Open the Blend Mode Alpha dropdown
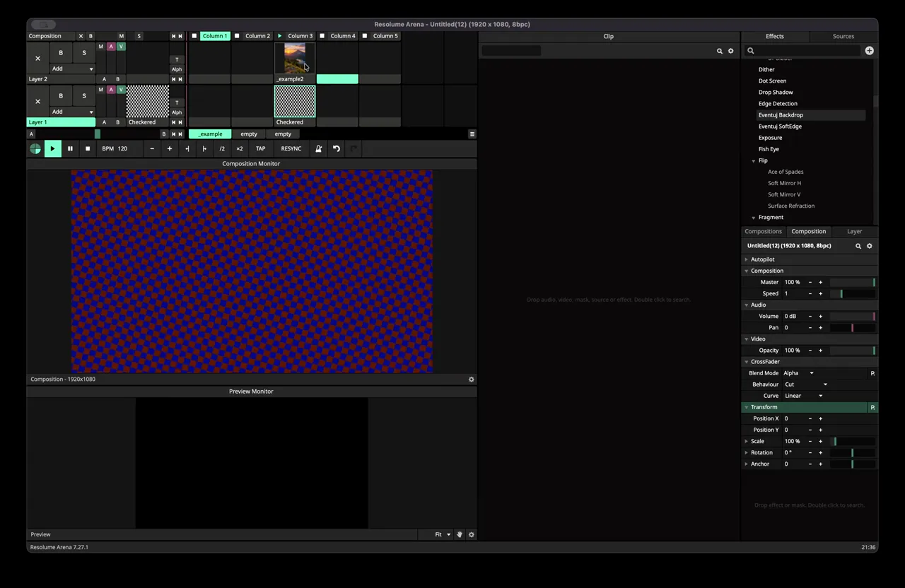The width and height of the screenshot is (905, 588). [x=798, y=373]
